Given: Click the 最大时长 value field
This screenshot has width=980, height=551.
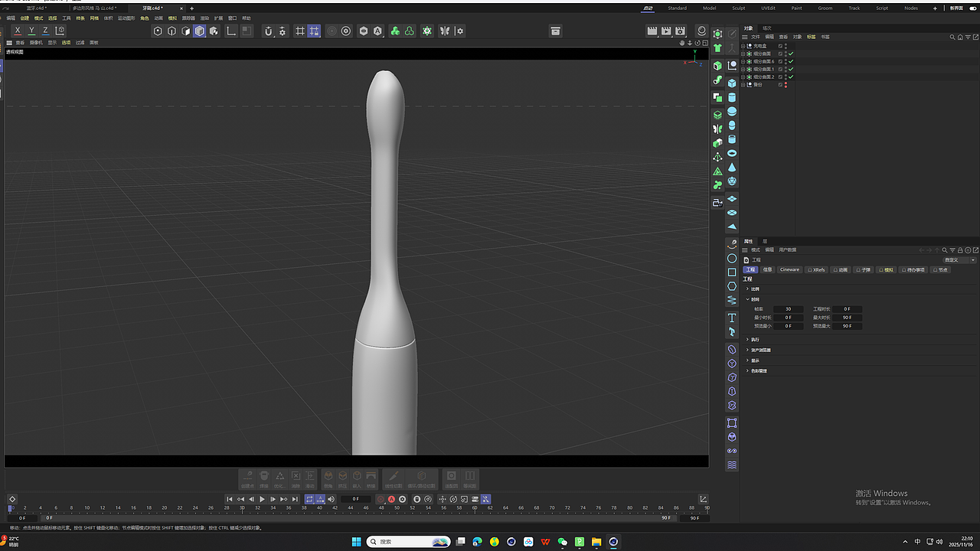Looking at the screenshot, I should 847,318.
